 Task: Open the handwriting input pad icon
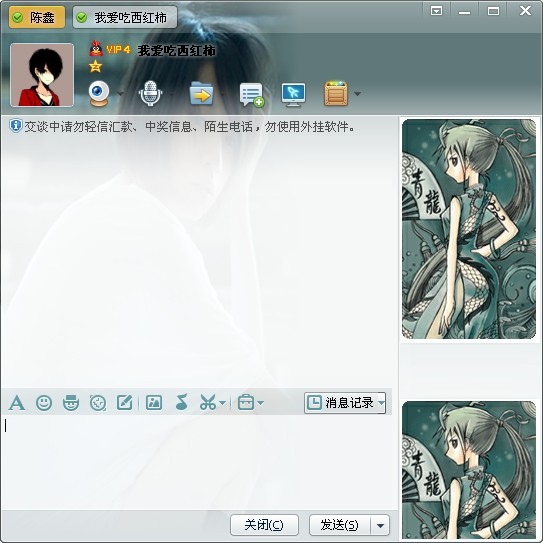[125, 403]
